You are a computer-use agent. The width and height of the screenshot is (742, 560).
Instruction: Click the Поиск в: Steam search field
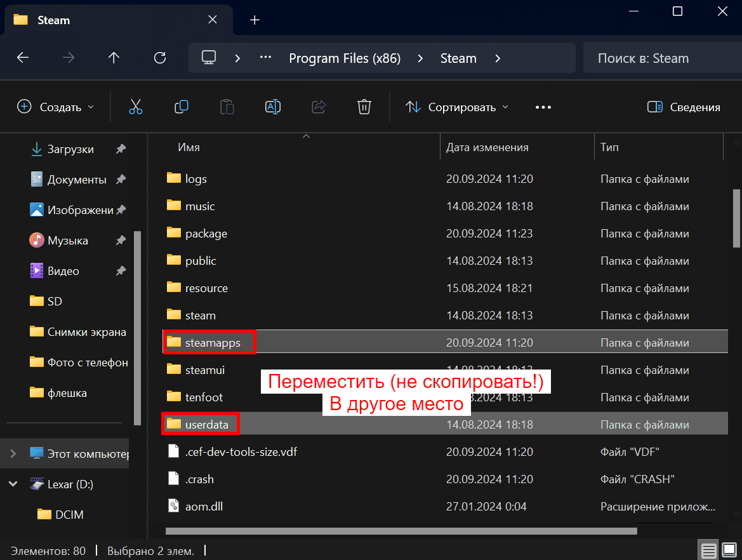(x=663, y=58)
